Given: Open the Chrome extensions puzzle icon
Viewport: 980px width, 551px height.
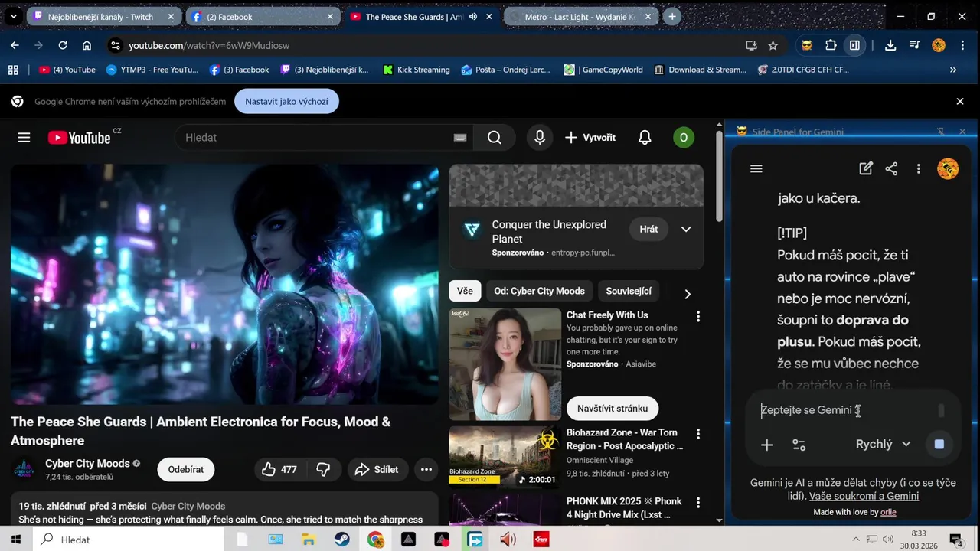Looking at the screenshot, I should click(x=831, y=45).
